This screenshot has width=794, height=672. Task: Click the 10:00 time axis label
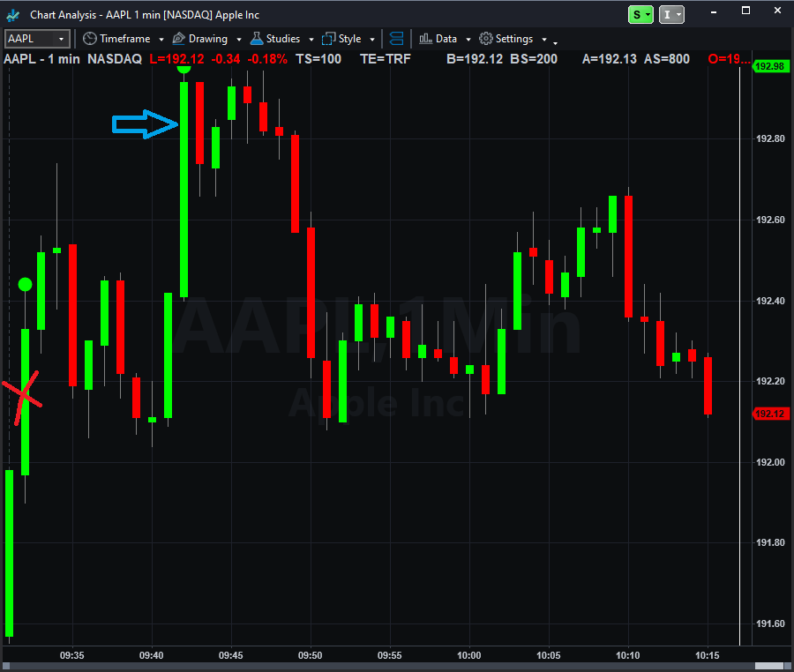pyautogui.click(x=469, y=655)
